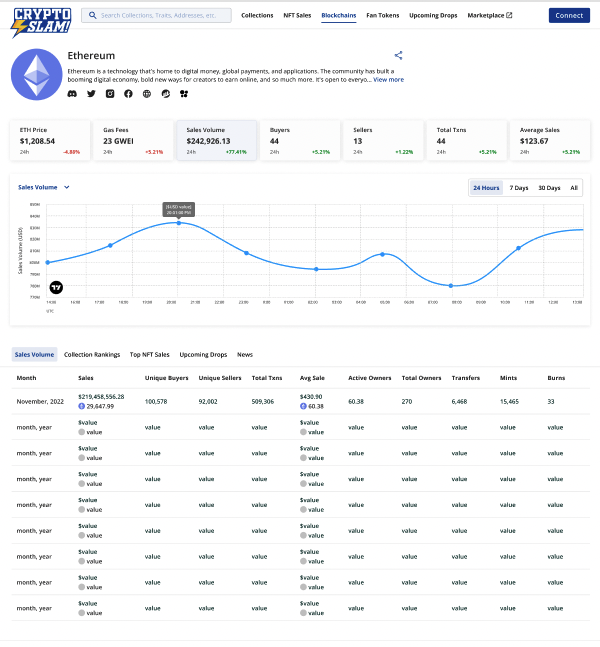This screenshot has width=600, height=647.
Task: Click the highlighted peak chart point with the tooltip
Action: point(179,223)
